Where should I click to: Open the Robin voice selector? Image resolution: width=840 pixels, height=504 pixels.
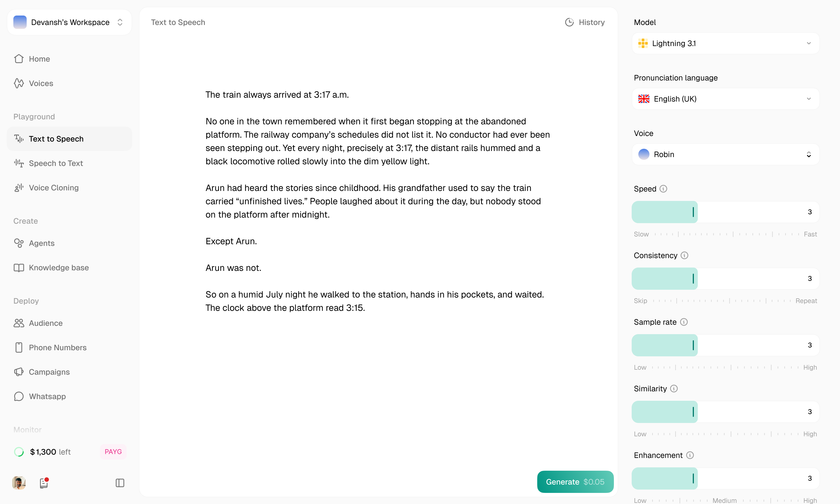tap(726, 155)
